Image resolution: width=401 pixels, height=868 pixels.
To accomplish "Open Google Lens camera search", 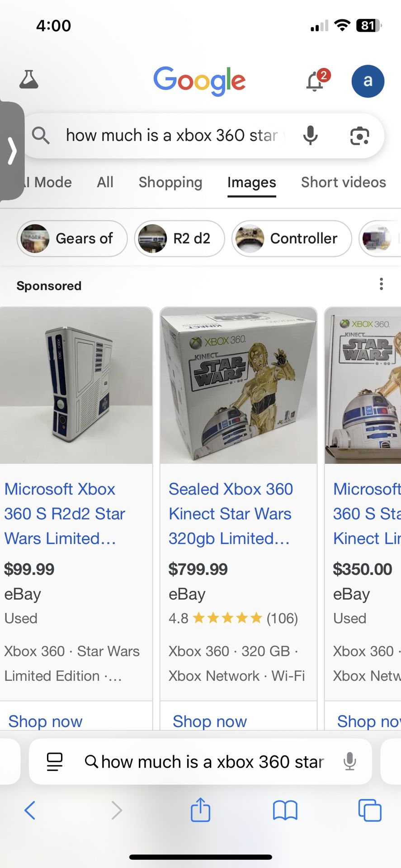I will 359,136.
